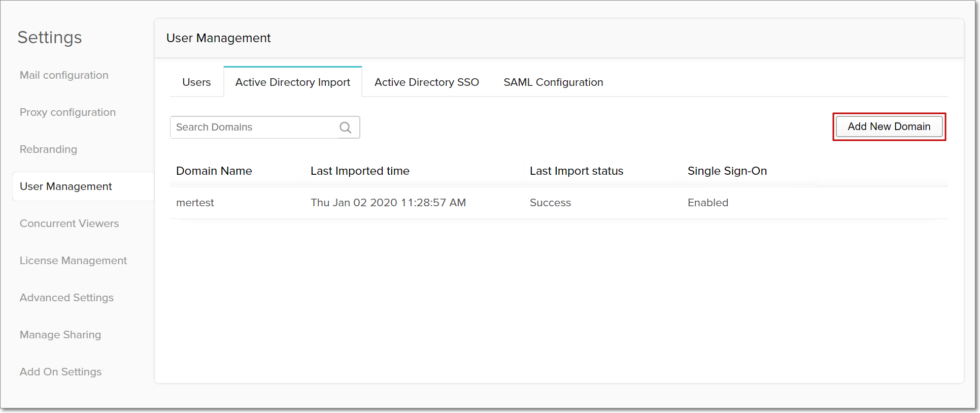Open Add On Settings

[x=60, y=372]
